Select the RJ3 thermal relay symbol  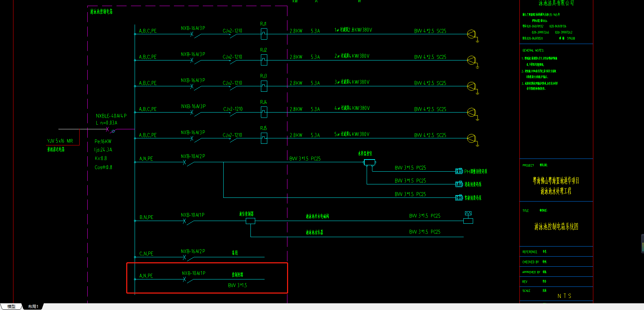(264, 86)
